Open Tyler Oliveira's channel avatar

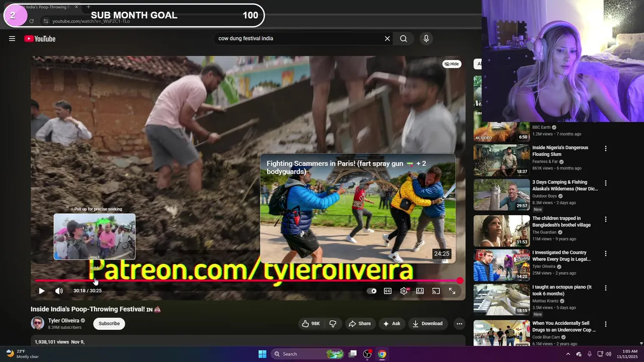(37, 323)
